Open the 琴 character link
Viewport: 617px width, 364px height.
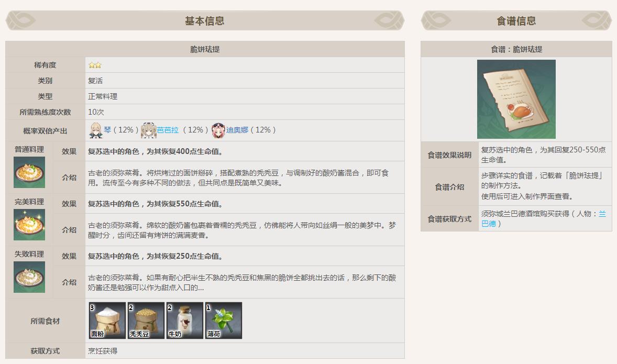[x=107, y=130]
